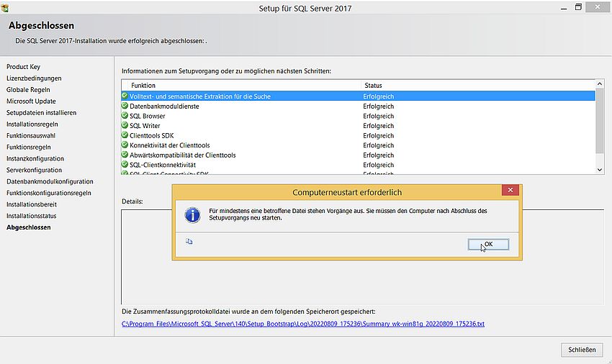Click the Status column header
The image size is (612, 364).
point(478,85)
